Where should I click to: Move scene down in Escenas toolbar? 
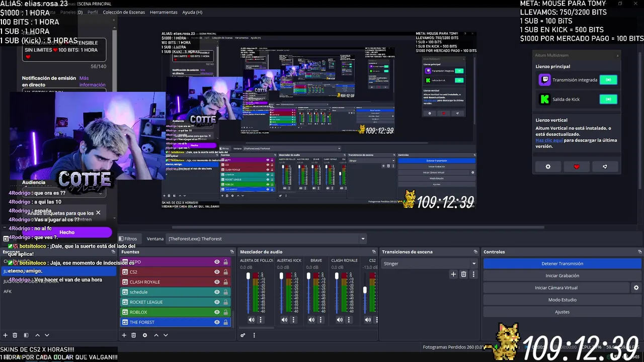click(47, 335)
